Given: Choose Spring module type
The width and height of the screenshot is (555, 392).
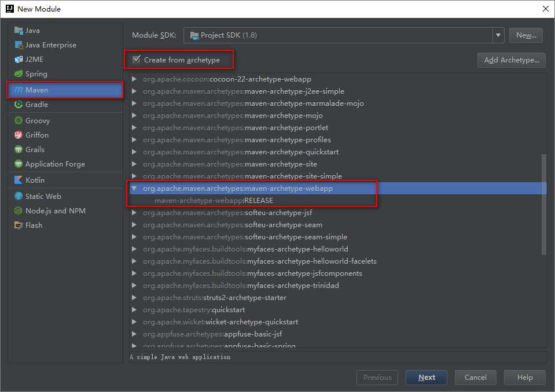Looking at the screenshot, I should [x=65, y=73].
